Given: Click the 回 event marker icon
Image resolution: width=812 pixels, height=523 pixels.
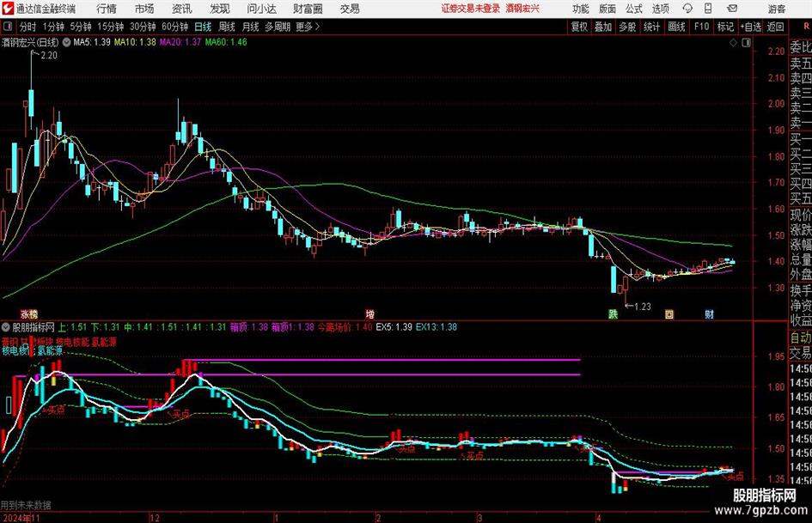Looking at the screenshot, I should 669,314.
